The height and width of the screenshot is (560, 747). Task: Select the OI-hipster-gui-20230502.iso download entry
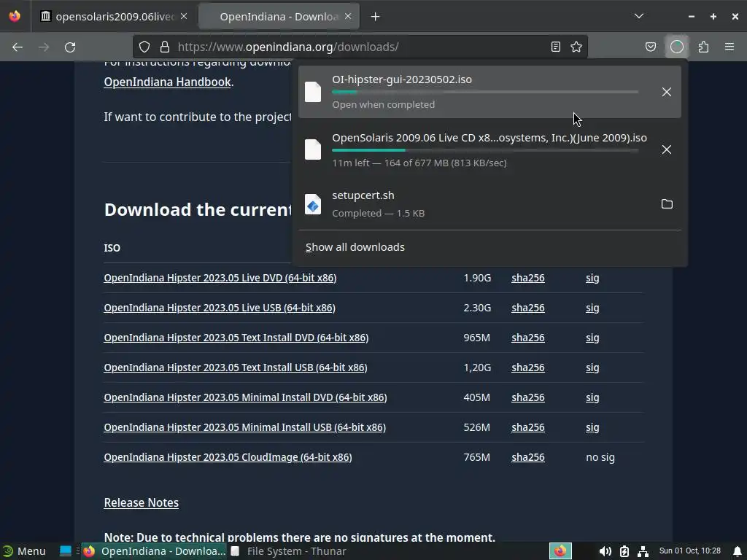489,92
